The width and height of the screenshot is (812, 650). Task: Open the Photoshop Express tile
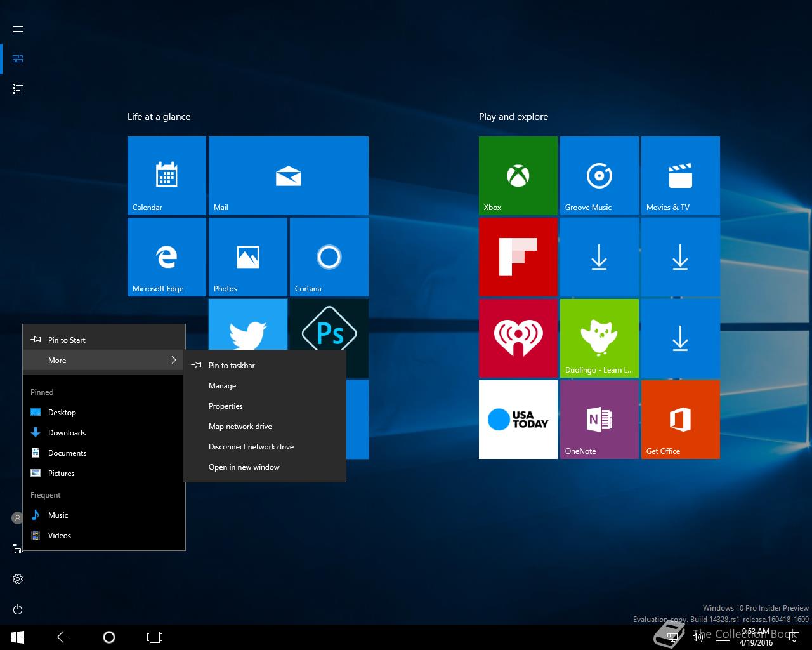coord(329,324)
